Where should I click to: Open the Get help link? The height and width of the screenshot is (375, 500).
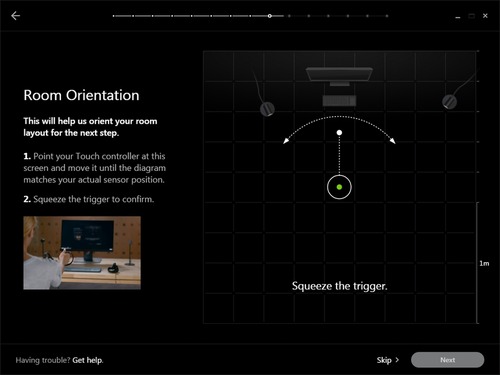pos(88,360)
